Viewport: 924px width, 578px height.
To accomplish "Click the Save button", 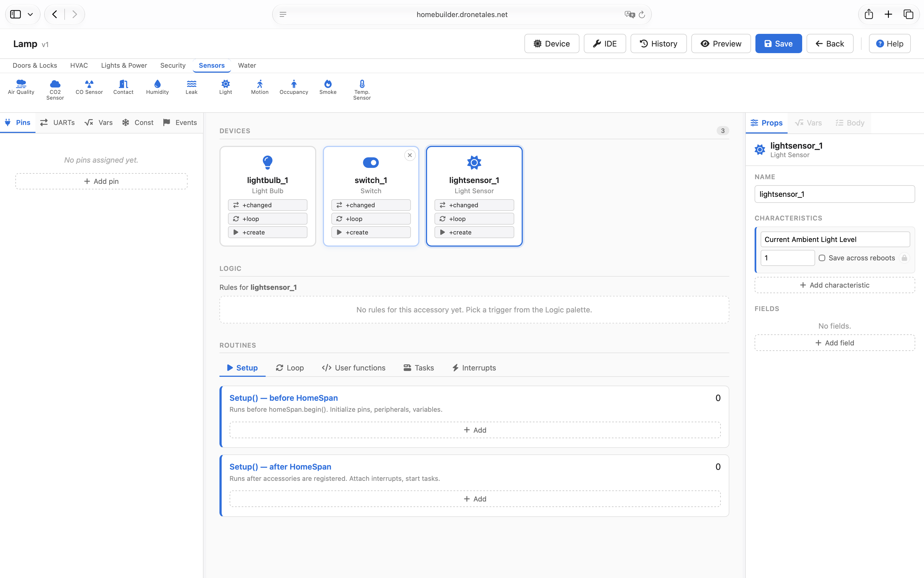I will point(779,43).
